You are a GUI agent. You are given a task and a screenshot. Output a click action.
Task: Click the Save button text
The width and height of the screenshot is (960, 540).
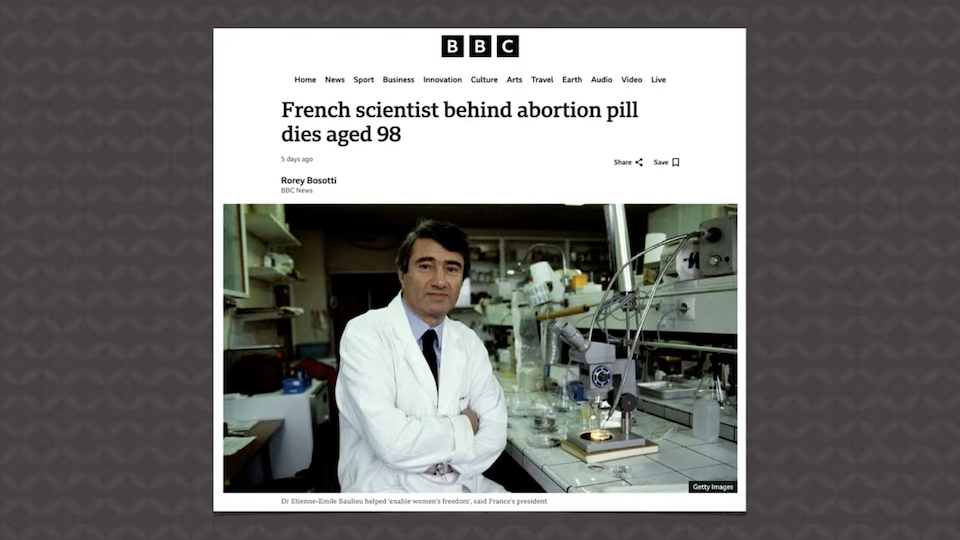[661, 162]
